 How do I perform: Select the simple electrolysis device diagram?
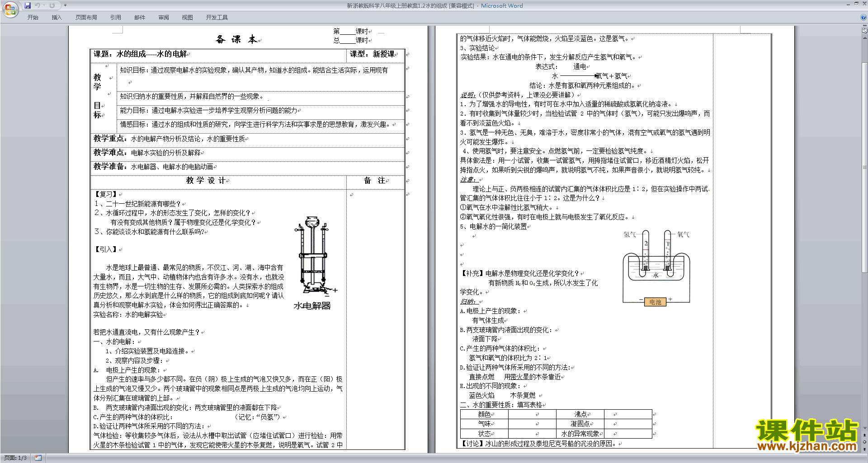tap(656, 268)
